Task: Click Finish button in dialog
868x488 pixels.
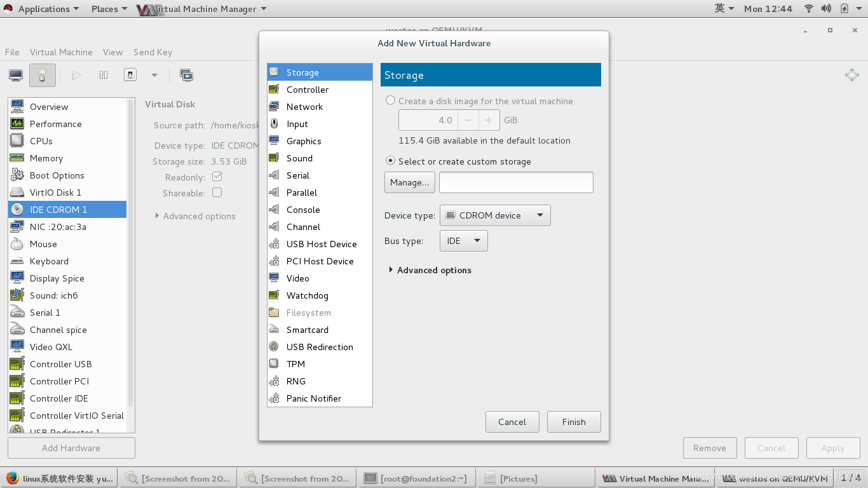Action: [x=574, y=422]
